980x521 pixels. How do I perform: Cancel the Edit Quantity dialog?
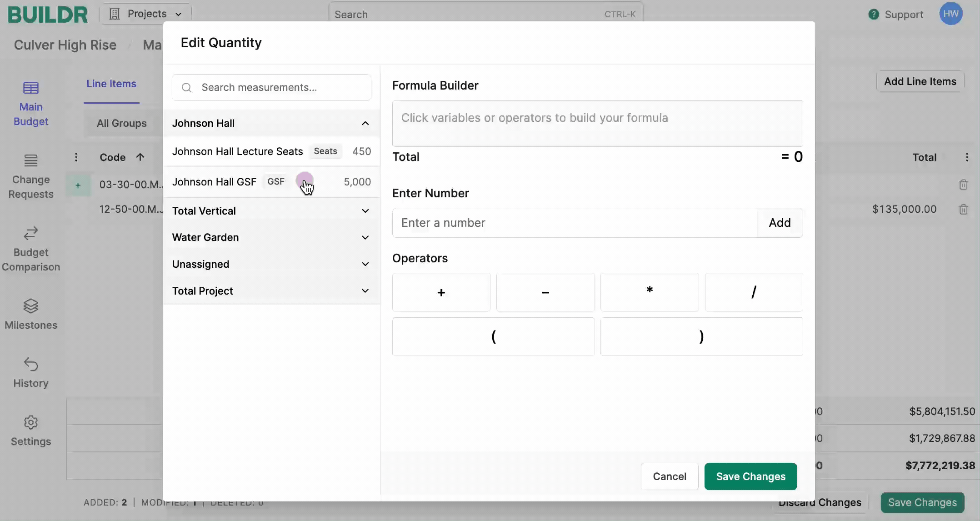669,476
